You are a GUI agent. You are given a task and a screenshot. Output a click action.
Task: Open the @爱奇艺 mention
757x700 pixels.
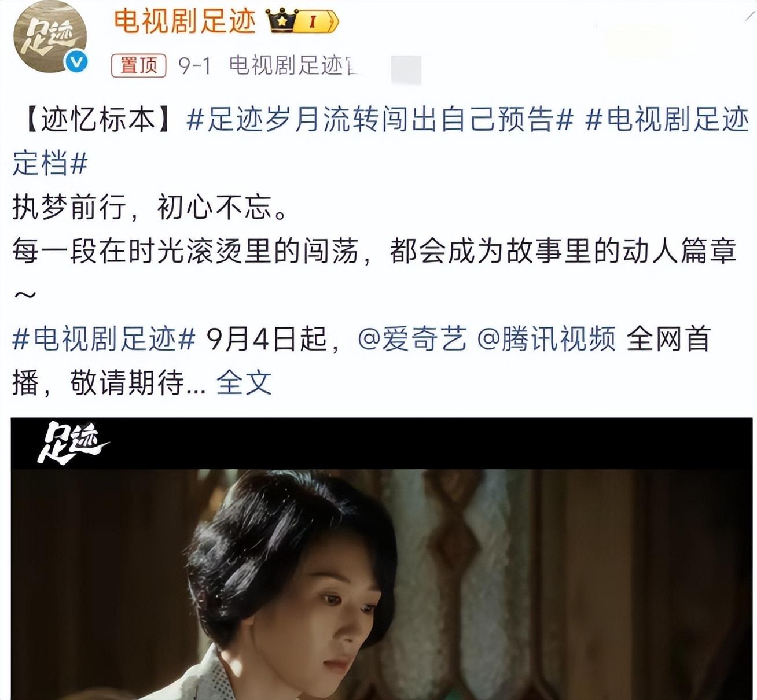(x=412, y=339)
